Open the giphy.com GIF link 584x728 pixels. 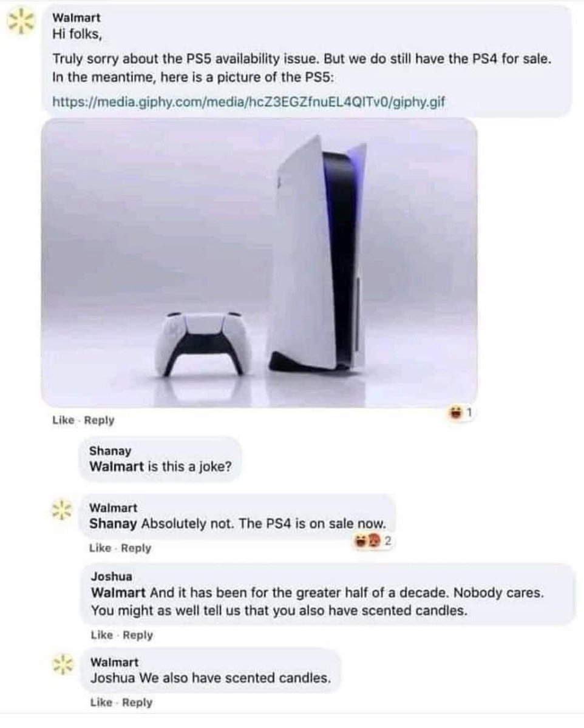point(250,102)
